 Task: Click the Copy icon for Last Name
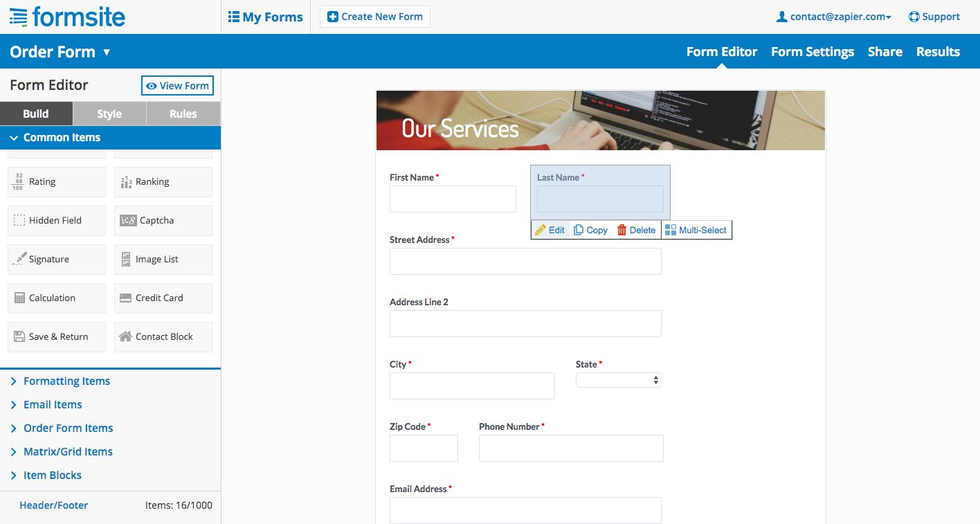[x=579, y=231]
